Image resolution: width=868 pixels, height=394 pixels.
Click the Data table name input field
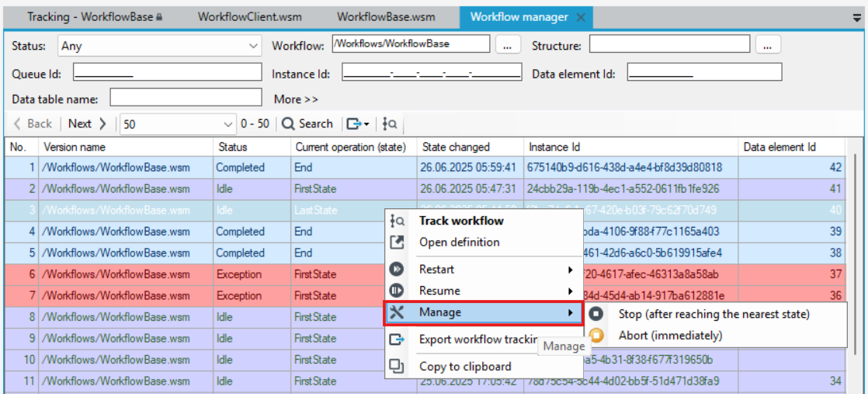pyautogui.click(x=186, y=98)
